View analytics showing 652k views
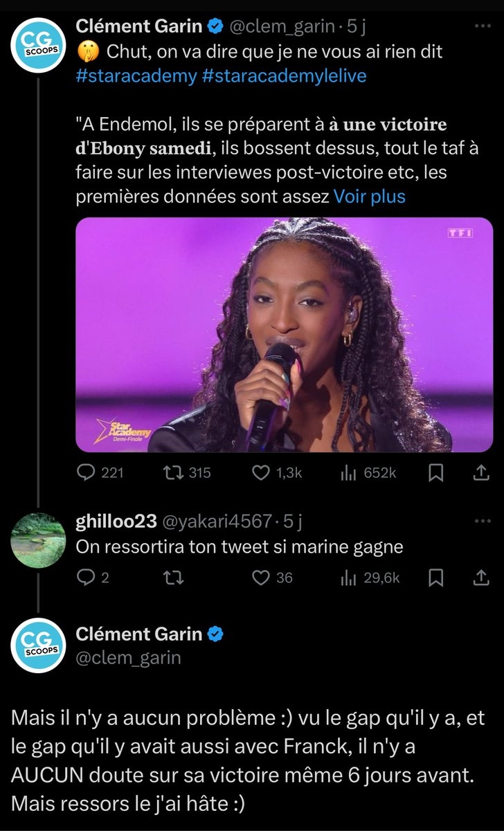This screenshot has height=831, width=504. [x=347, y=473]
